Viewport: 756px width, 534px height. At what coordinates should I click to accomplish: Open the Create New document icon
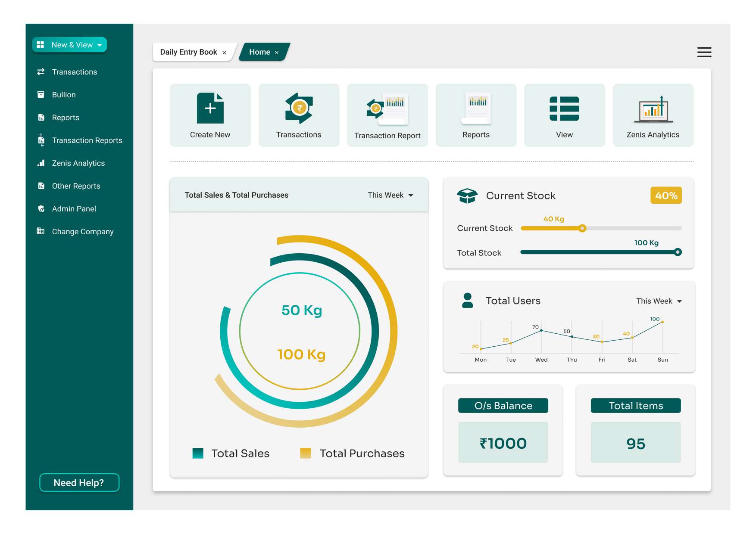[210, 109]
